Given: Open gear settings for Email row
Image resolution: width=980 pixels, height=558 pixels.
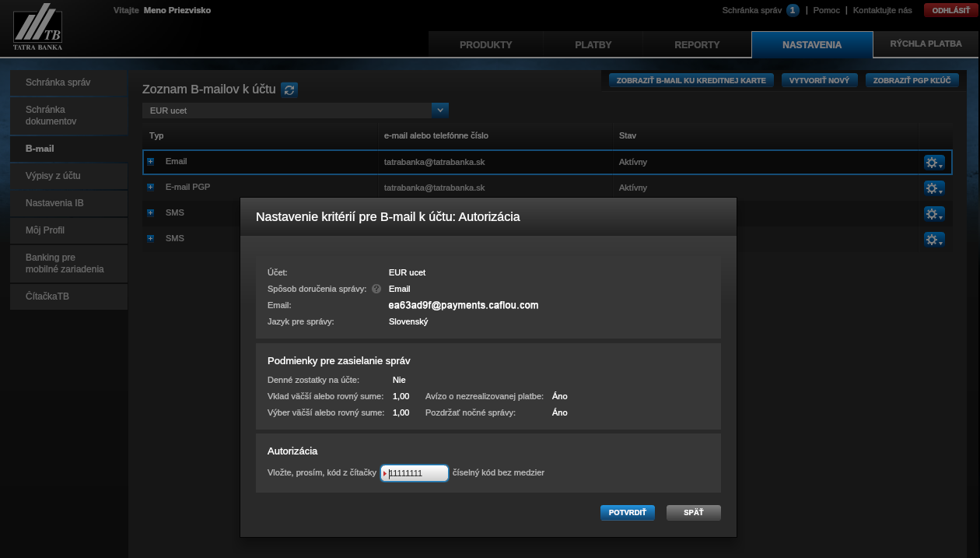Looking at the screenshot, I should 933,163.
